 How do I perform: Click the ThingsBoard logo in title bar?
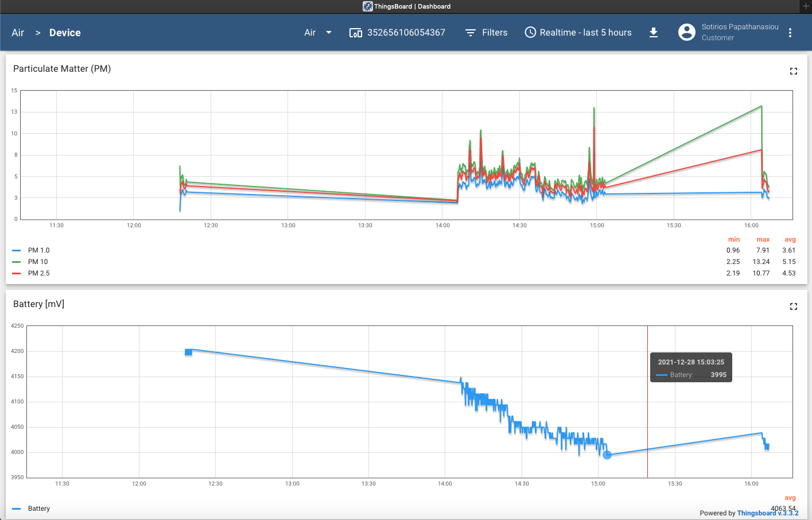(x=368, y=6)
